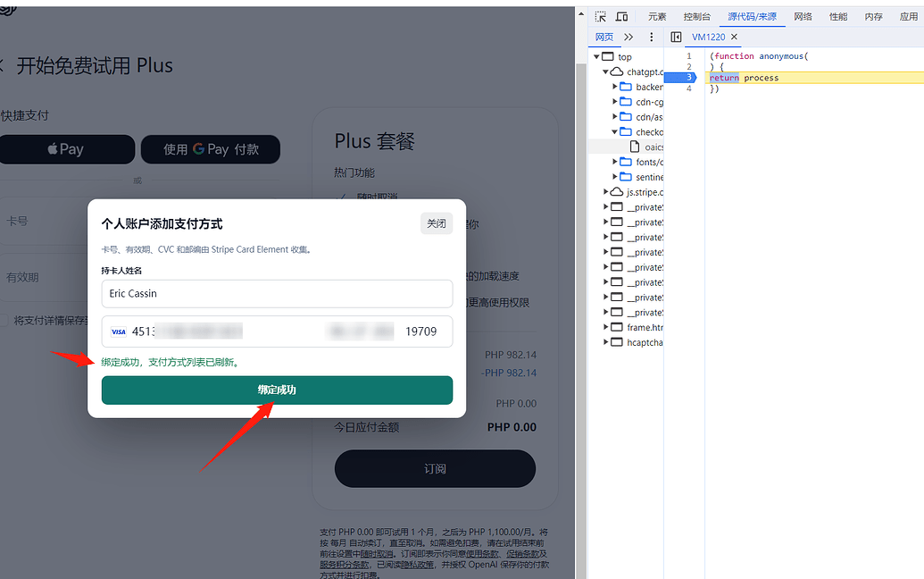Screen dimensions: 924x579
Task: Open the 服务积分条款 link
Action: tap(344, 565)
